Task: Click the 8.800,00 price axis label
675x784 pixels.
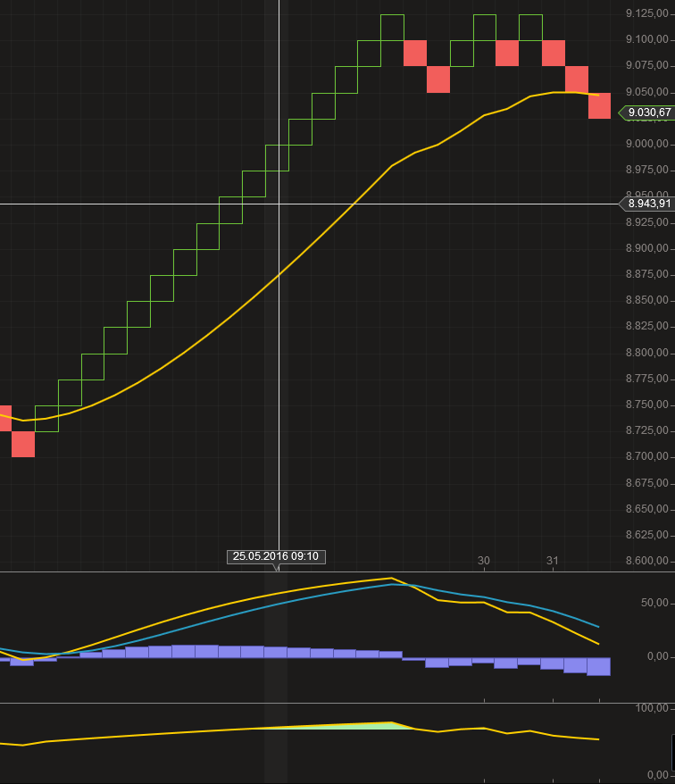Action: (x=648, y=353)
